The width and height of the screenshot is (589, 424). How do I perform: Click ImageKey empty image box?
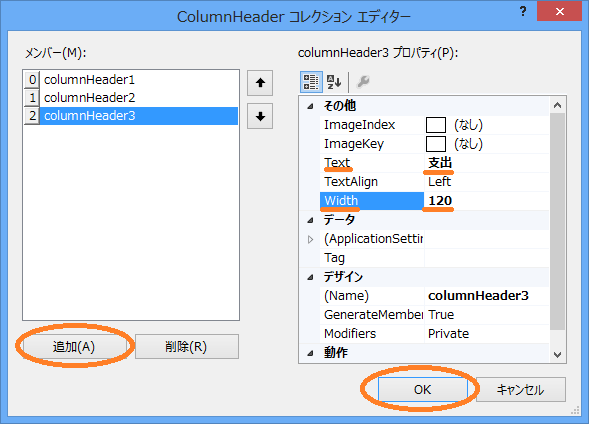(436, 144)
